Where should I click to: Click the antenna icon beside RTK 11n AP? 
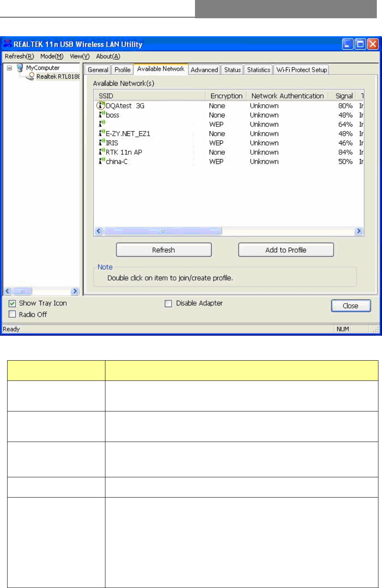[101, 152]
